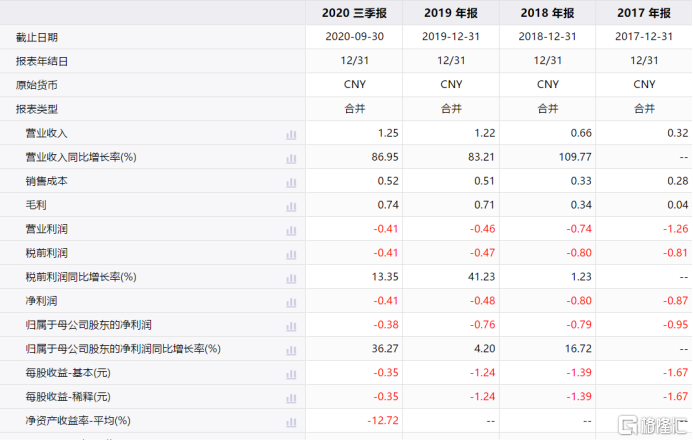Click the 原始货币 row label
This screenshot has width=693, height=442.
(x=37, y=85)
